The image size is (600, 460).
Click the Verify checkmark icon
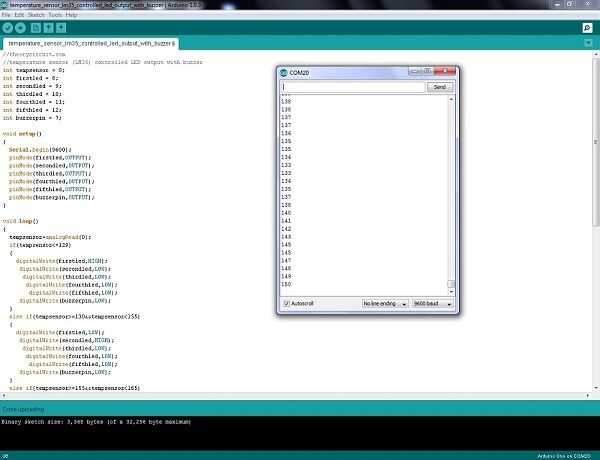point(8,28)
